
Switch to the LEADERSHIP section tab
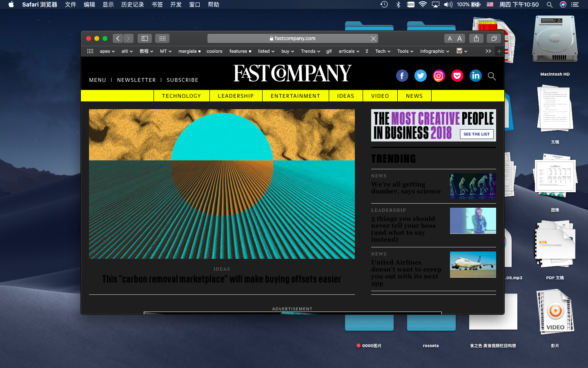[x=236, y=96]
